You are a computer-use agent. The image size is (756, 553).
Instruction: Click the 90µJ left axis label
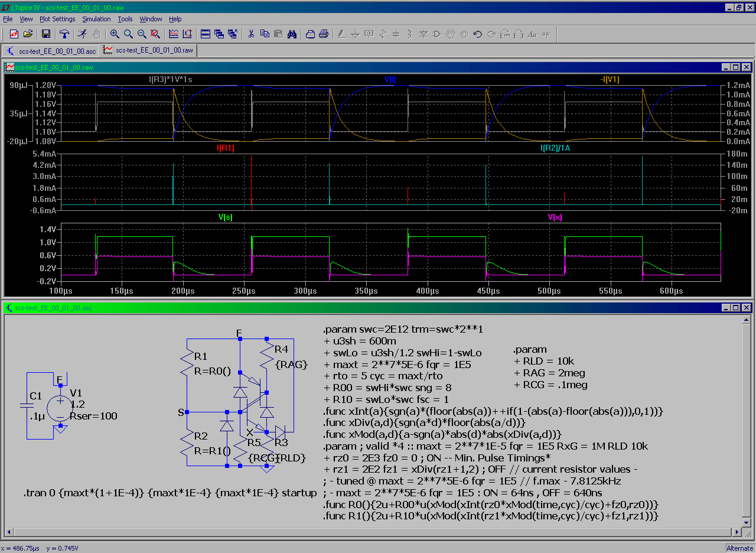click(x=19, y=85)
